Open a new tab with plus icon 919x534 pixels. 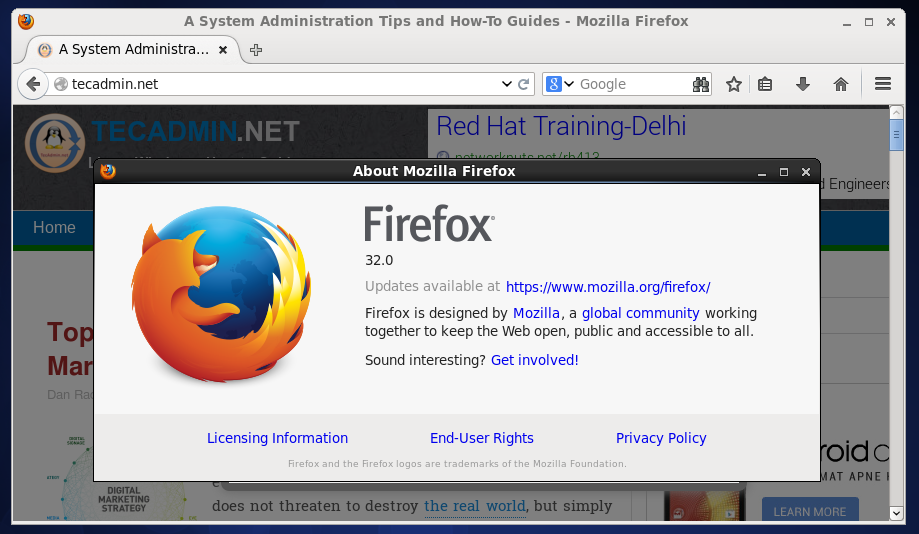(256, 50)
